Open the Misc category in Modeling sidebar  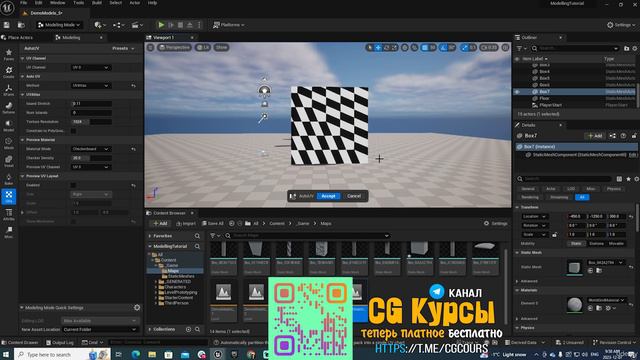coord(9,232)
